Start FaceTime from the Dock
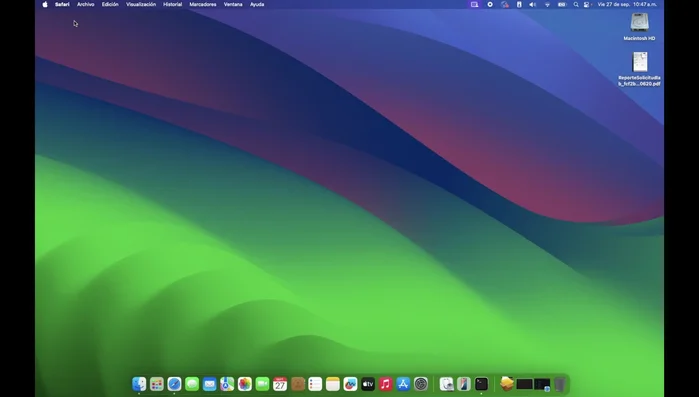699x397 pixels. coord(262,384)
